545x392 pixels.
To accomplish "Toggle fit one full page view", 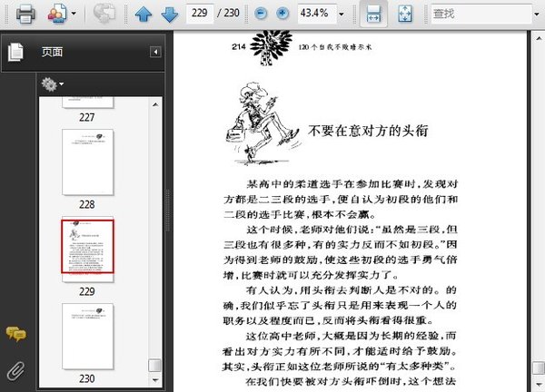I will [405, 14].
